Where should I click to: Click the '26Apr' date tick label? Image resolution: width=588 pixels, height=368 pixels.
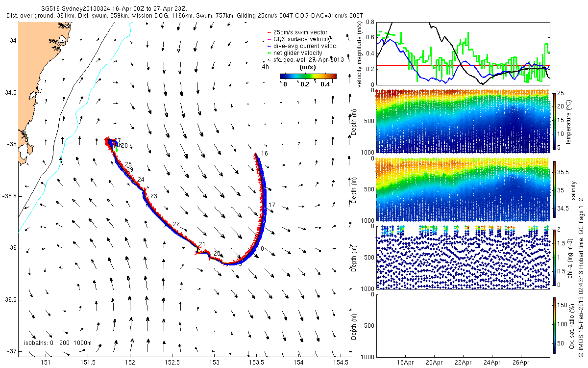click(521, 363)
